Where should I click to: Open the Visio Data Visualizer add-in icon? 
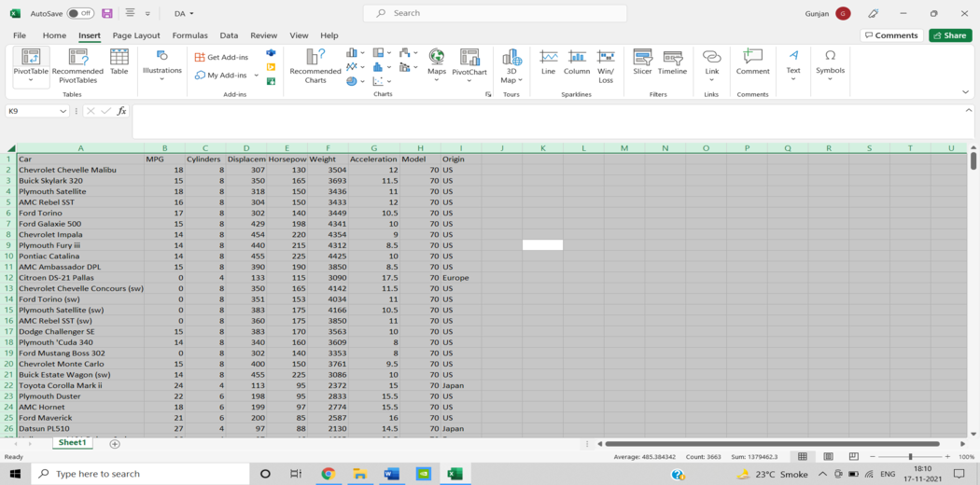tap(272, 53)
